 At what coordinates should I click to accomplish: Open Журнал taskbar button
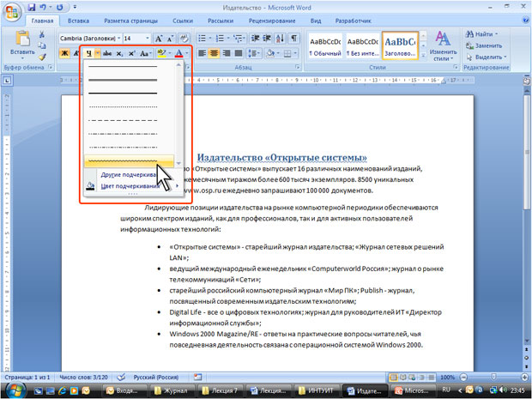pyautogui.click(x=172, y=391)
